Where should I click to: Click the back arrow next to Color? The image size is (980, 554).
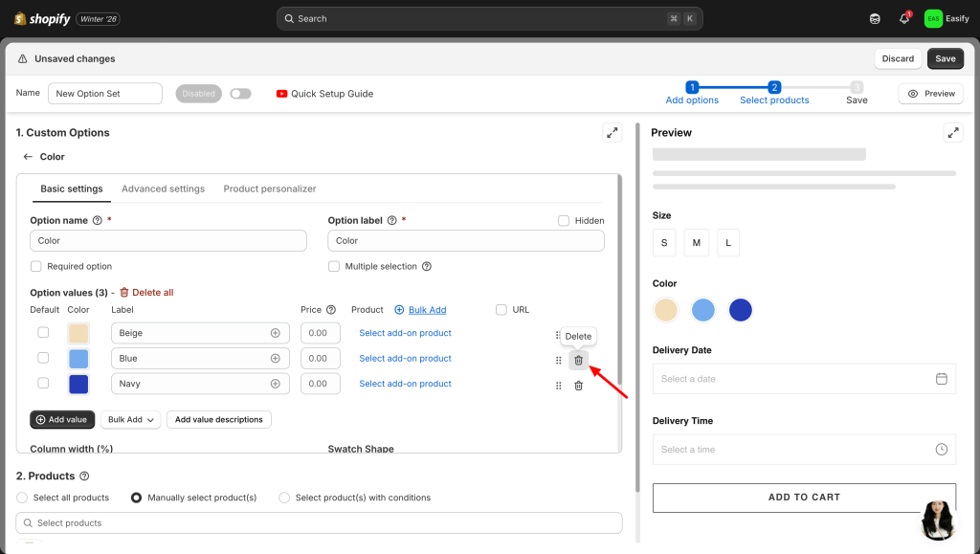pos(28,157)
